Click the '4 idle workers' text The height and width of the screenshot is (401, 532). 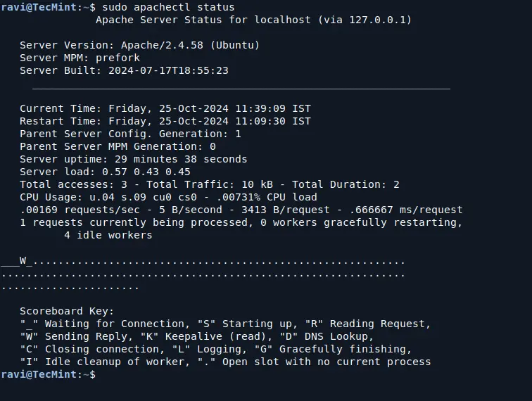point(108,235)
